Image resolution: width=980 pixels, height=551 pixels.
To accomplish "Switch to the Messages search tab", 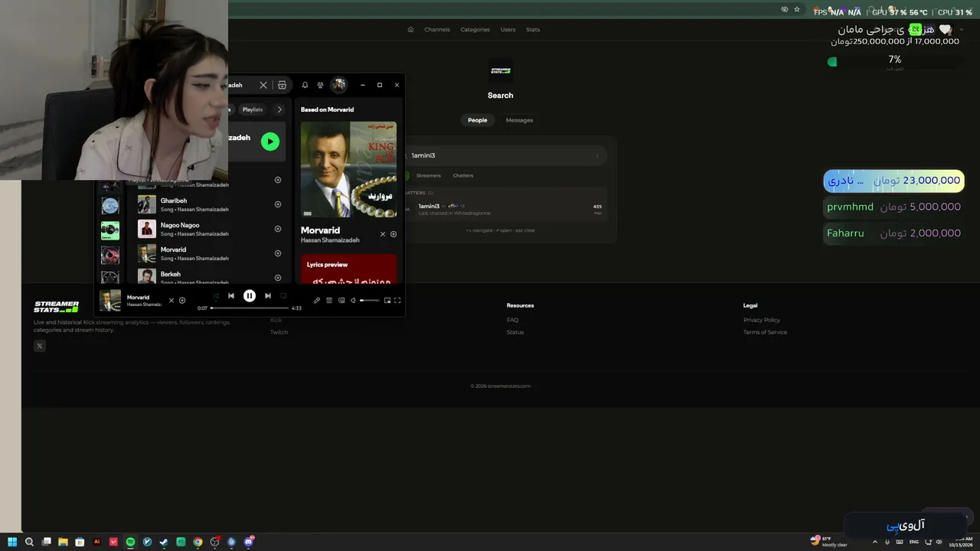I will 519,120.
